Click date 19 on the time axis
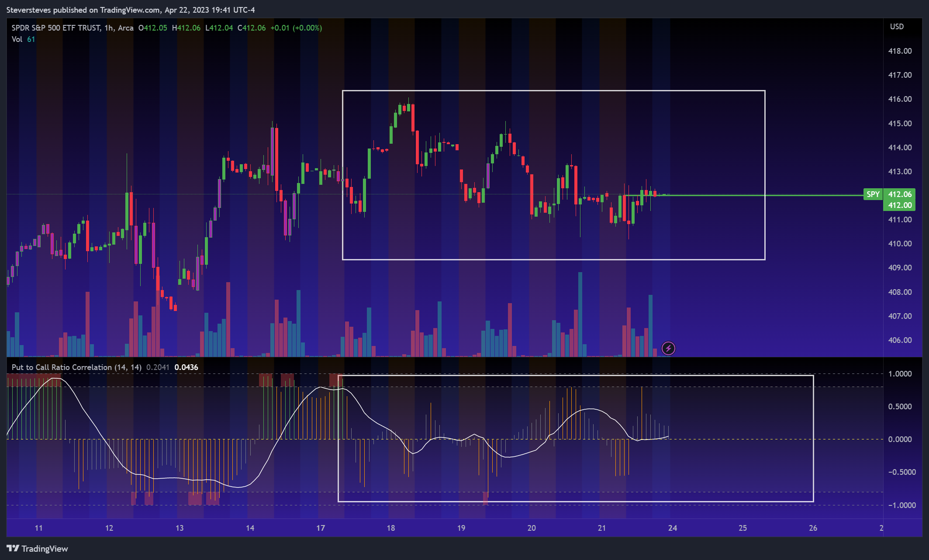The height and width of the screenshot is (560, 929). tap(461, 528)
